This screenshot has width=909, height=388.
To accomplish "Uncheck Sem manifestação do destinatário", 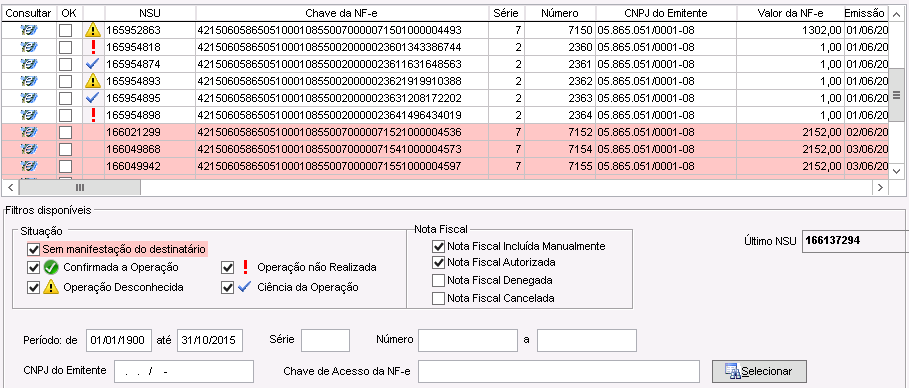I will (33, 249).
